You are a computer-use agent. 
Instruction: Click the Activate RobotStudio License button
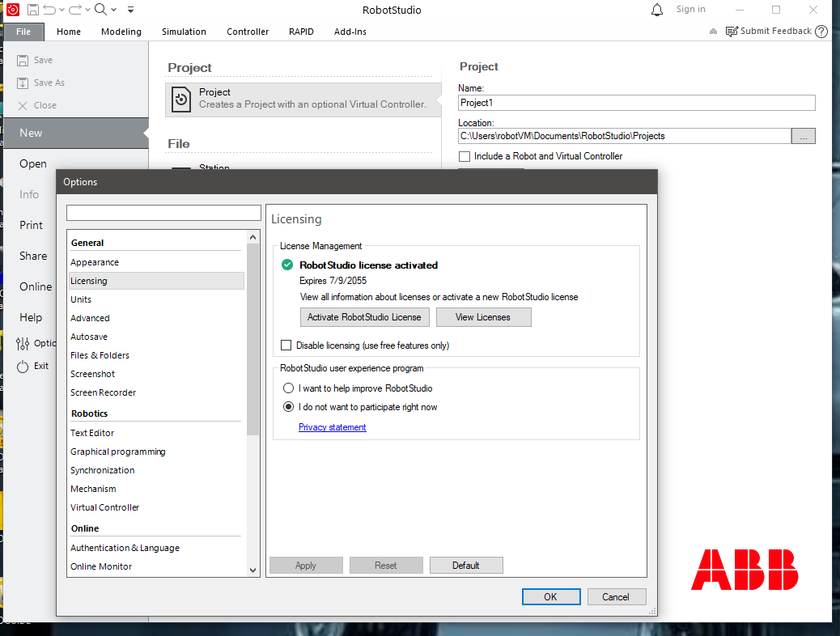point(364,317)
